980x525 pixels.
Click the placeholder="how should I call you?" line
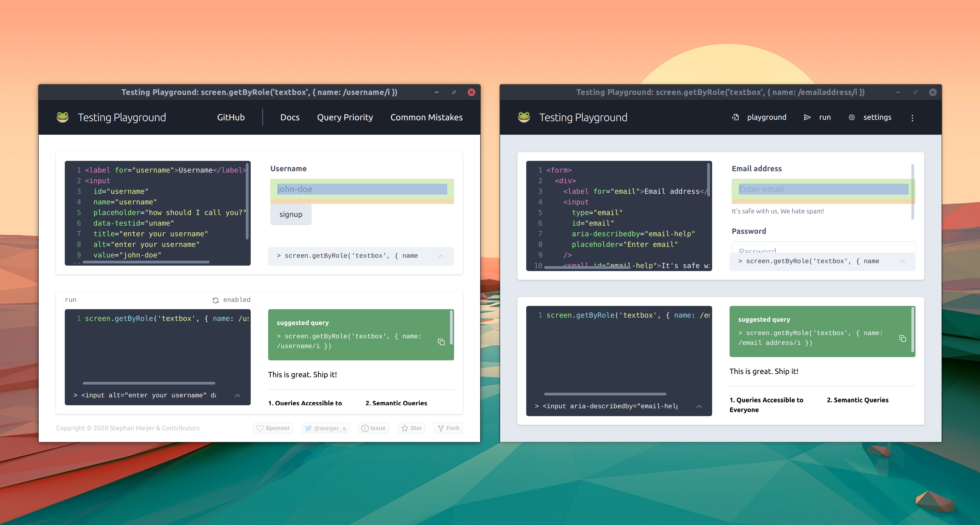point(170,213)
